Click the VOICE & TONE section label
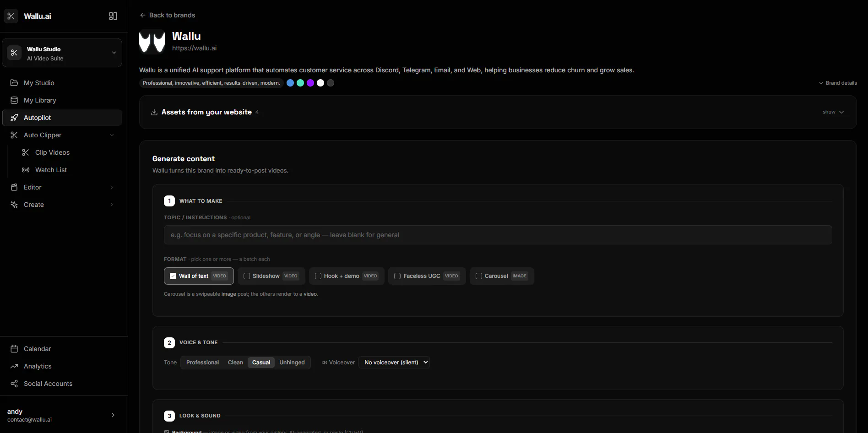The width and height of the screenshot is (868, 433). pyautogui.click(x=199, y=342)
